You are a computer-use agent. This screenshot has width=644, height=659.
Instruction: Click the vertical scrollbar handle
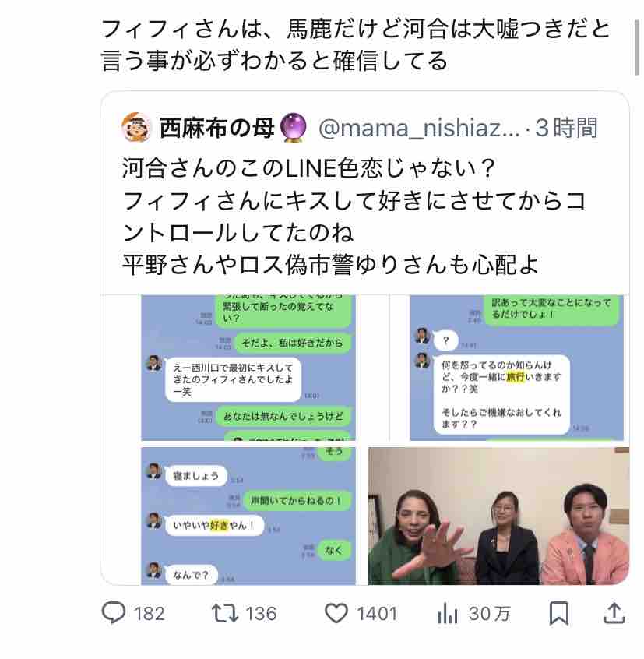click(637, 47)
